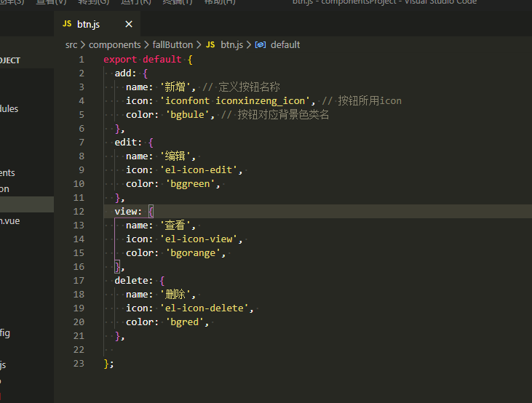Open the 'components' breadcrumb segment
The width and height of the screenshot is (532, 403).
click(x=115, y=45)
